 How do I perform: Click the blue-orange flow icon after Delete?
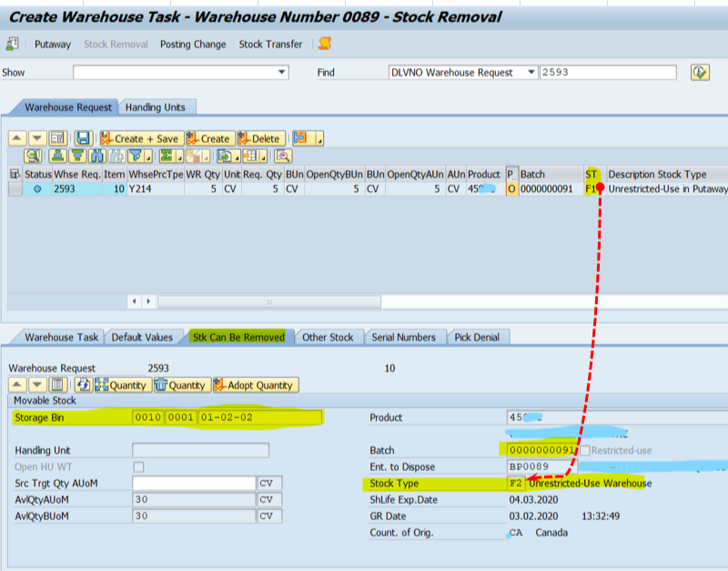[301, 138]
